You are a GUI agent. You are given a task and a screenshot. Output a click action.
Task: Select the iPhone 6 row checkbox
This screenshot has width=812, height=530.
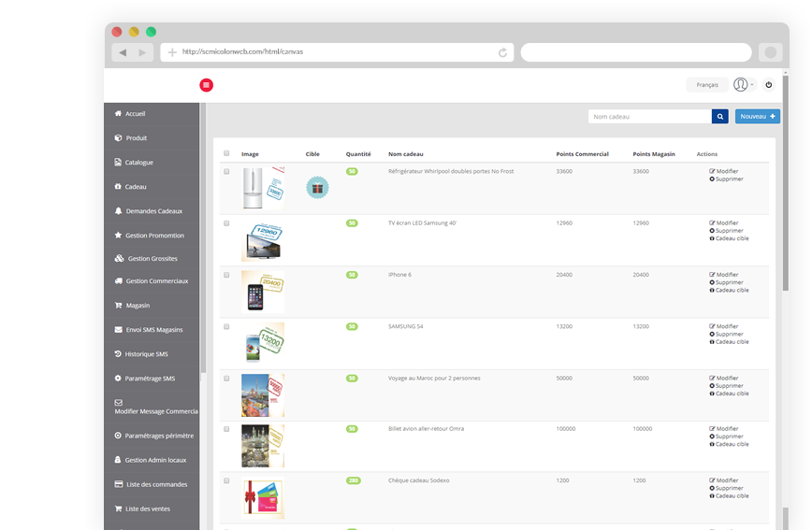tap(226, 275)
